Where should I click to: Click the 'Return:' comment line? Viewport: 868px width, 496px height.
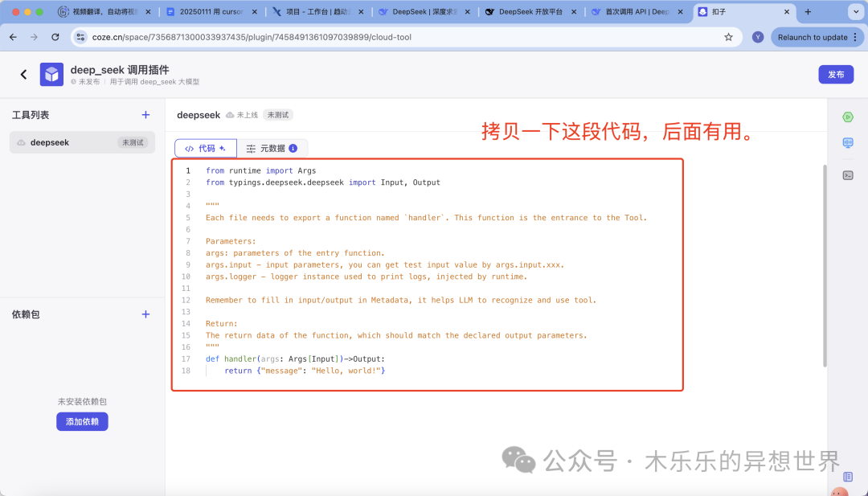tap(222, 323)
